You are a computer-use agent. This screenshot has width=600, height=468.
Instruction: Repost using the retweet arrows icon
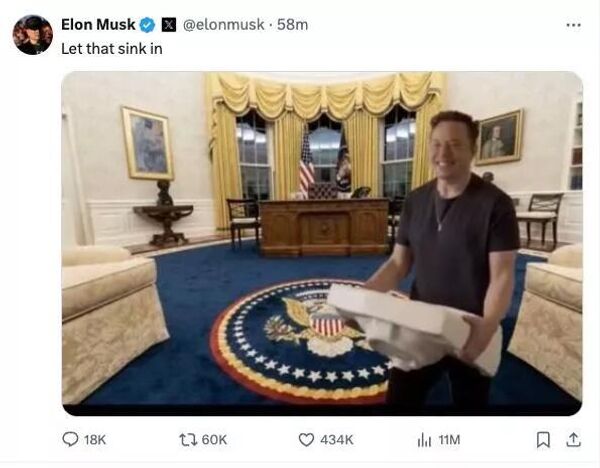point(188,440)
